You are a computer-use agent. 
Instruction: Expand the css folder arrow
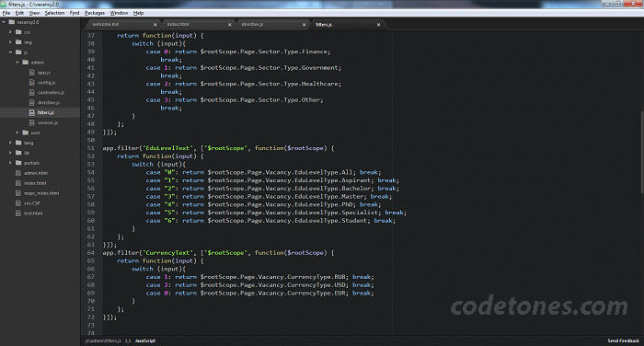(10, 32)
